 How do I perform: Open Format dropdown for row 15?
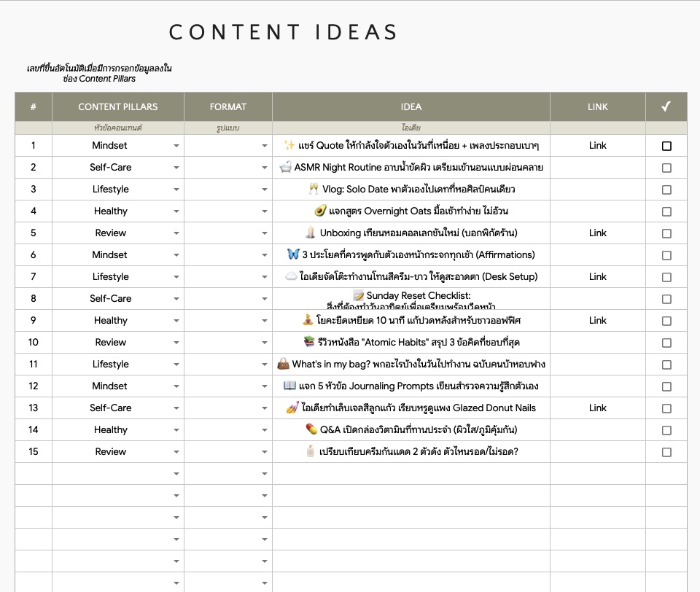(264, 452)
